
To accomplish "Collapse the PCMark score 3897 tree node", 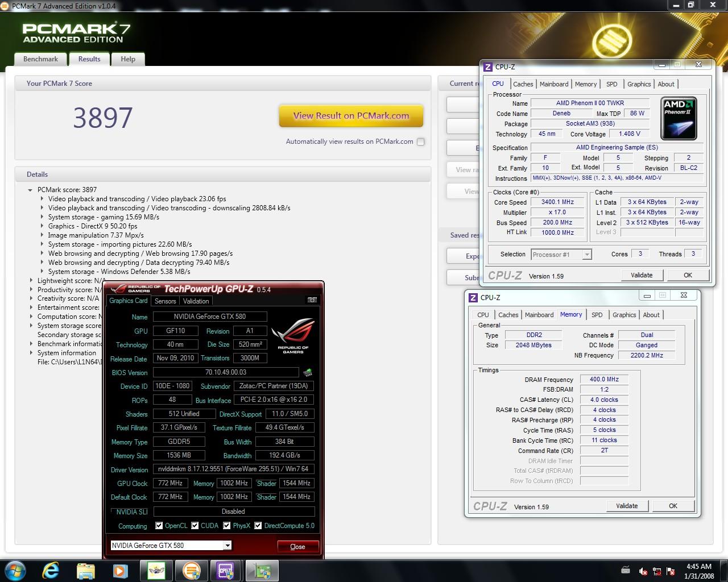I will [30, 190].
